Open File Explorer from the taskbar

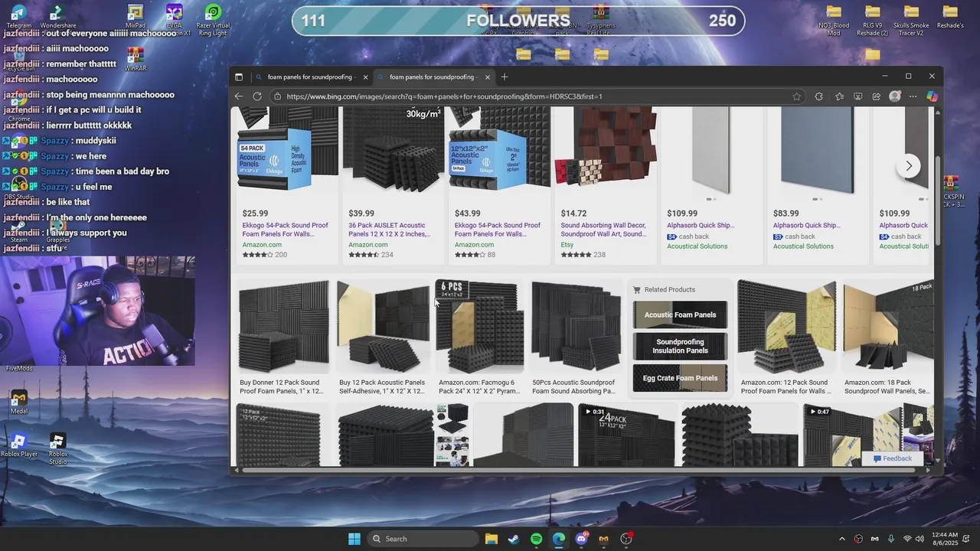[492, 539]
